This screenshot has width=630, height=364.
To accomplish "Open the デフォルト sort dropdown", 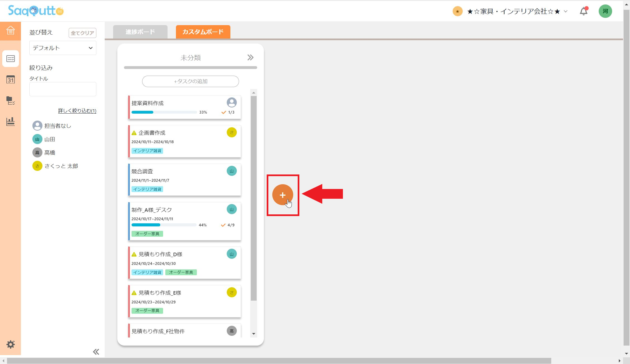I will point(63,48).
